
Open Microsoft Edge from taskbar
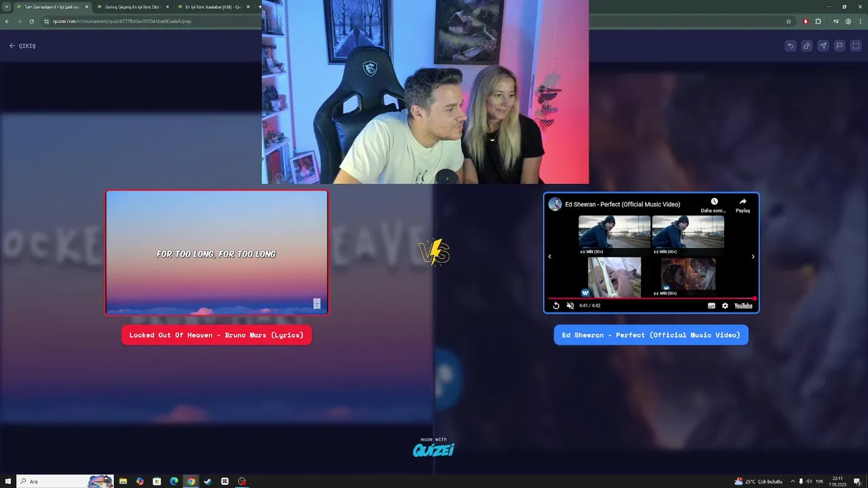[174, 481]
